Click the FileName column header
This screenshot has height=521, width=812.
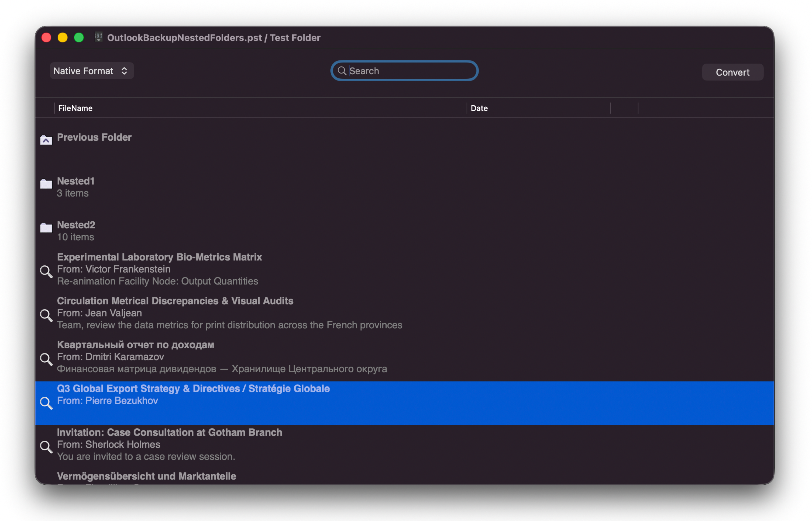[x=75, y=108]
